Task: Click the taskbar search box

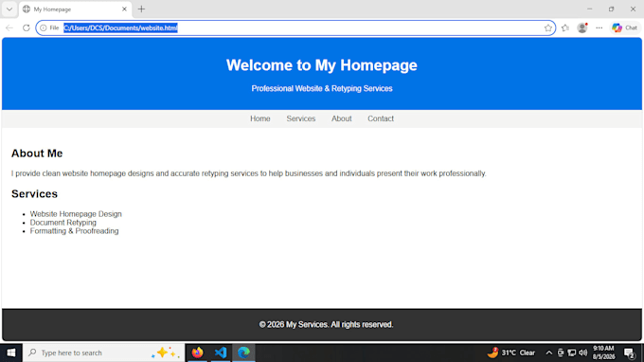Action: point(103,353)
